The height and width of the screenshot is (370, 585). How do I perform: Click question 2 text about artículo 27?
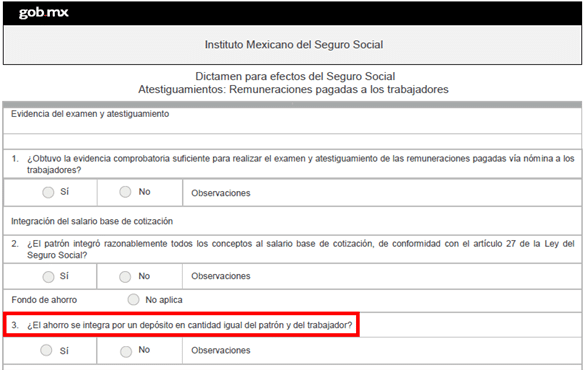300,249
